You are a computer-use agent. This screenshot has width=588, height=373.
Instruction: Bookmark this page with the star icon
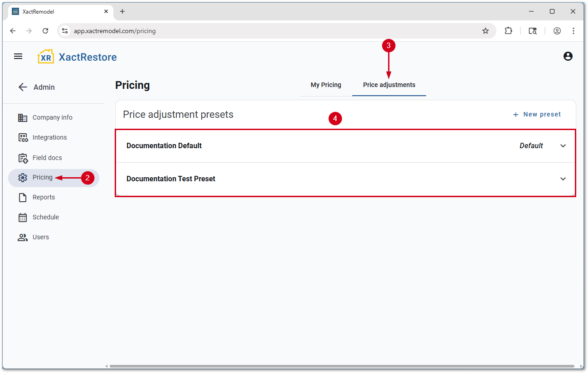point(486,31)
